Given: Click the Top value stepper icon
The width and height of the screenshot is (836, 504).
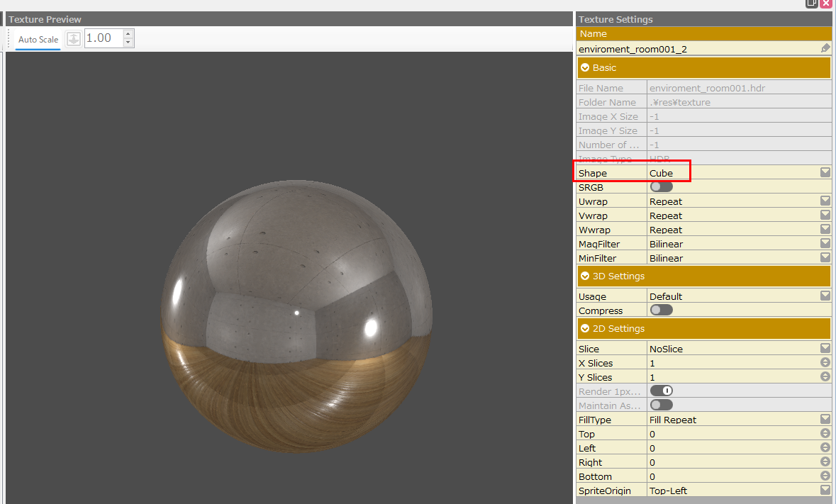Looking at the screenshot, I should coord(825,434).
